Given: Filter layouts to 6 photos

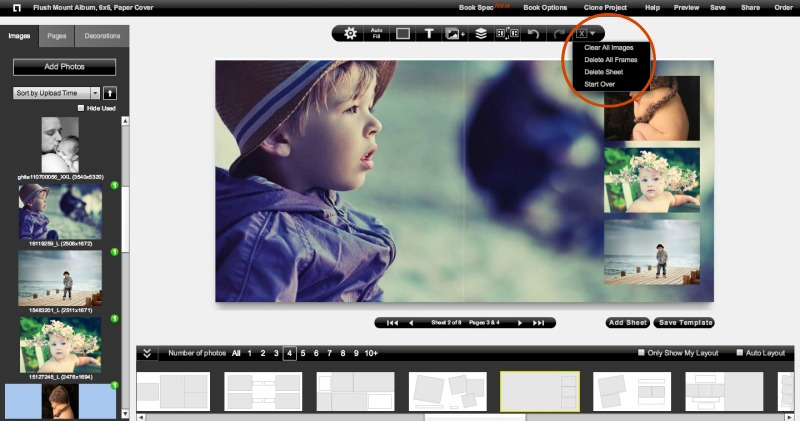Looking at the screenshot, I should coord(316,353).
